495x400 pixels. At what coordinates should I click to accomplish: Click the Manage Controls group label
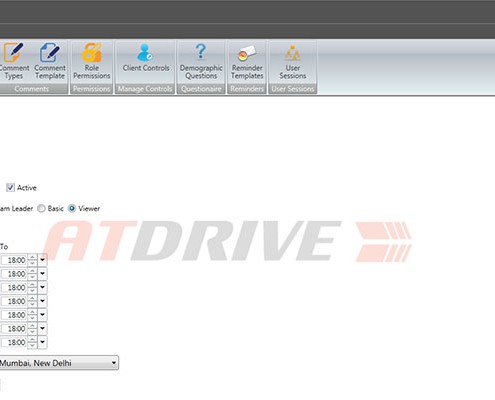click(x=145, y=89)
